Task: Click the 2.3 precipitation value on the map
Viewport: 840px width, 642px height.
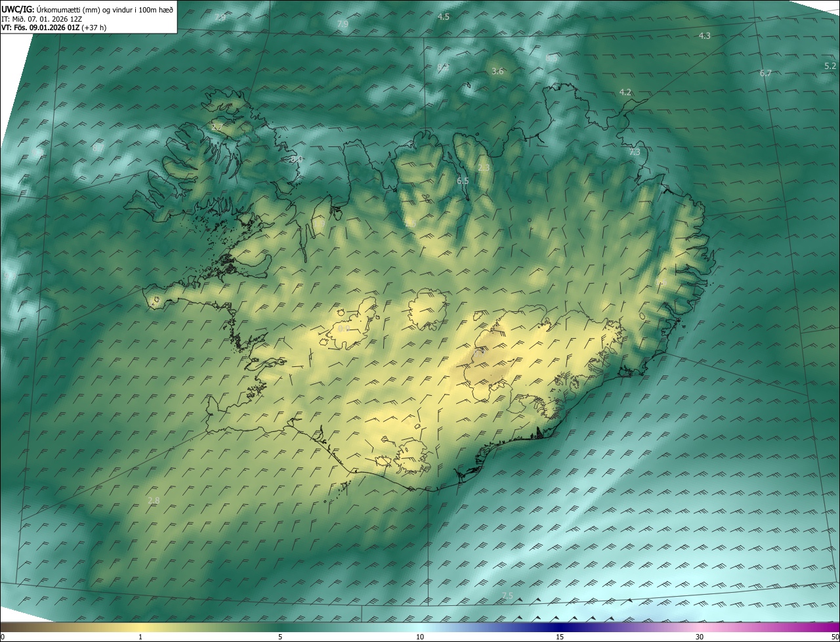Action: [x=484, y=168]
